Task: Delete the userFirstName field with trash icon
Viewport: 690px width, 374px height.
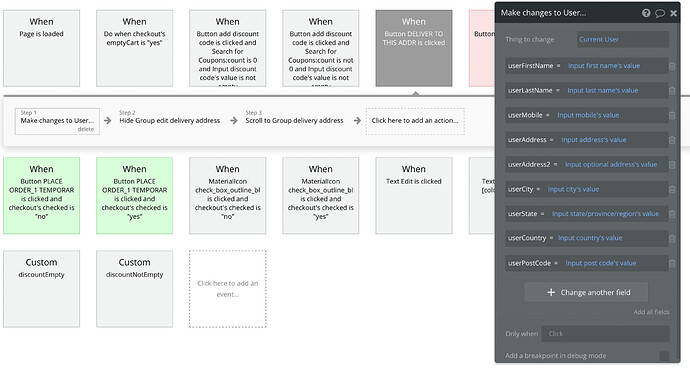Action: click(672, 66)
